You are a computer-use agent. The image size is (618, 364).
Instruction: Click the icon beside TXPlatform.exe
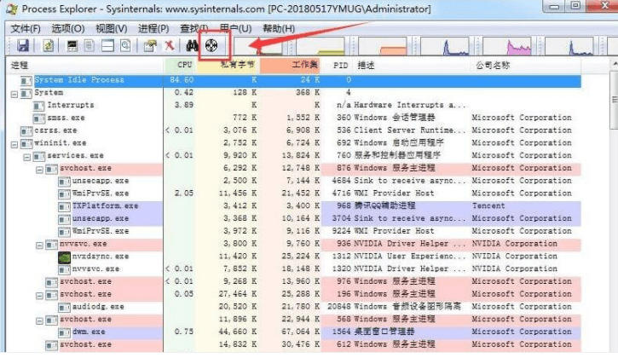pyautogui.click(x=64, y=206)
